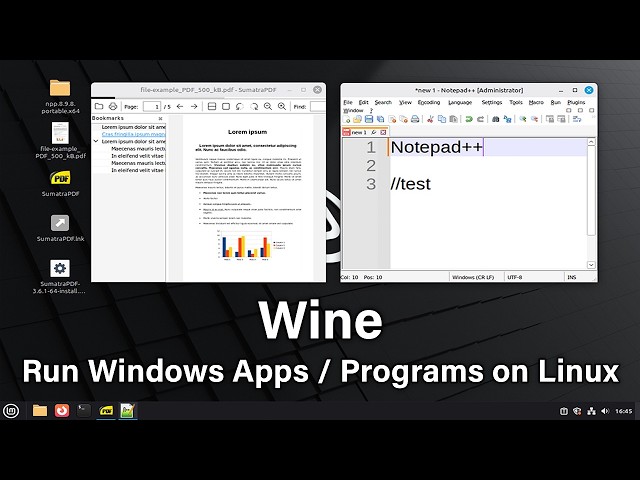Click the Redo arrow in Notepad++ toolbar
Image resolution: width=640 pixels, height=480 pixels.
[480, 119]
